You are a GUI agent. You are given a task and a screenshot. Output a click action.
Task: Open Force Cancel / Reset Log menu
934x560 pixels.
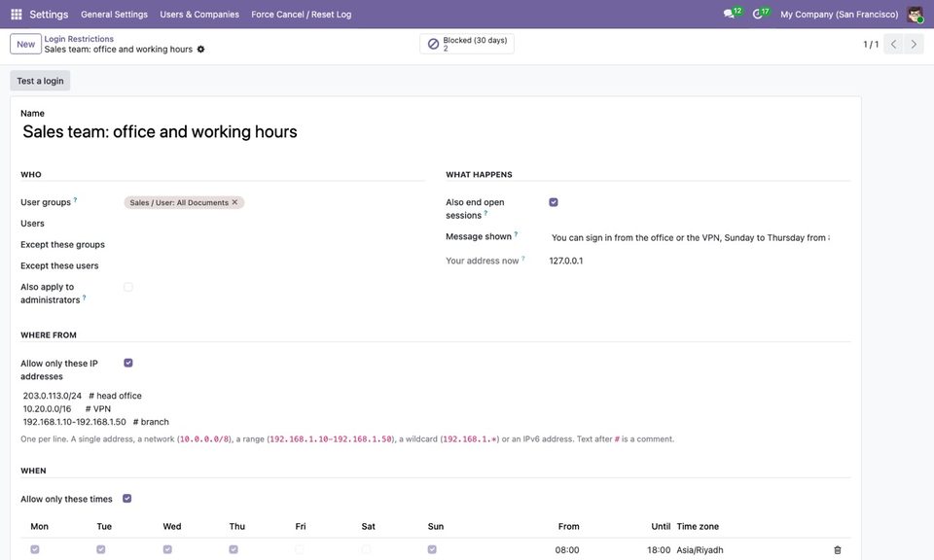point(302,15)
